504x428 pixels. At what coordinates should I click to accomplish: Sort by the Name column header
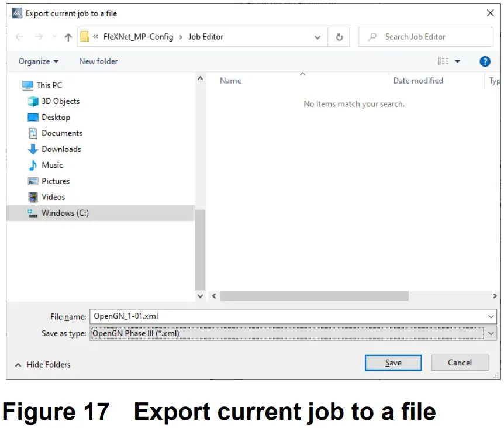pyautogui.click(x=230, y=81)
